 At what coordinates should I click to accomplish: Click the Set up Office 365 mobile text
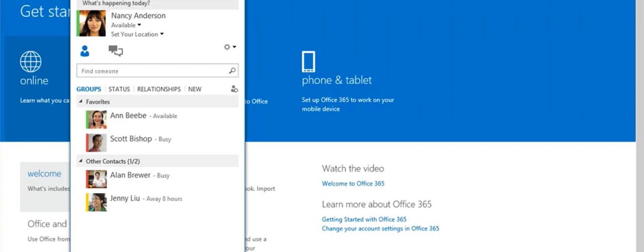click(348, 104)
